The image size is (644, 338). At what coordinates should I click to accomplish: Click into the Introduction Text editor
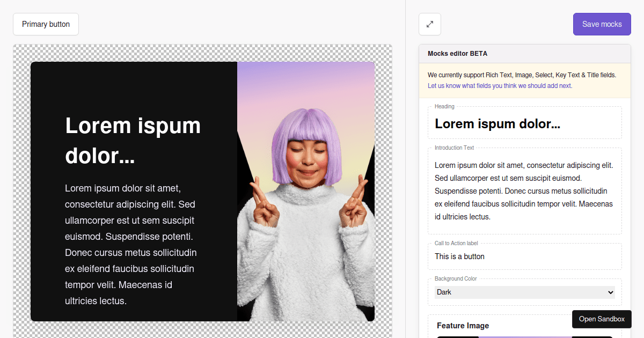pos(524,191)
